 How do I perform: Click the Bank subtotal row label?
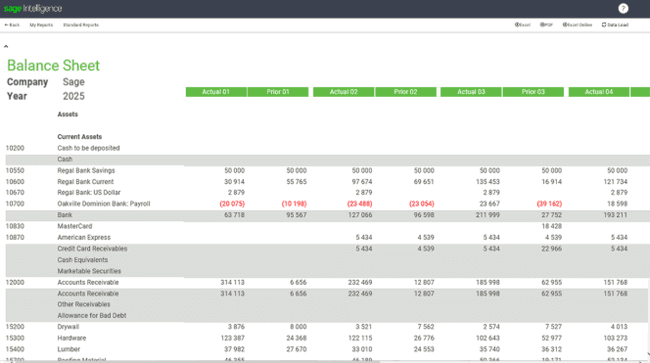pos(65,215)
